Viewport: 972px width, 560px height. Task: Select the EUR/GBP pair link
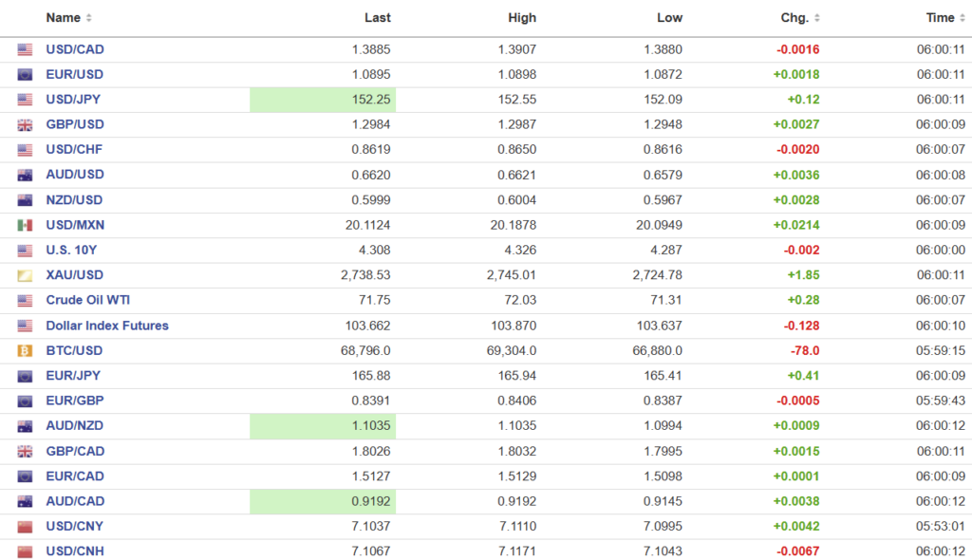click(75, 401)
